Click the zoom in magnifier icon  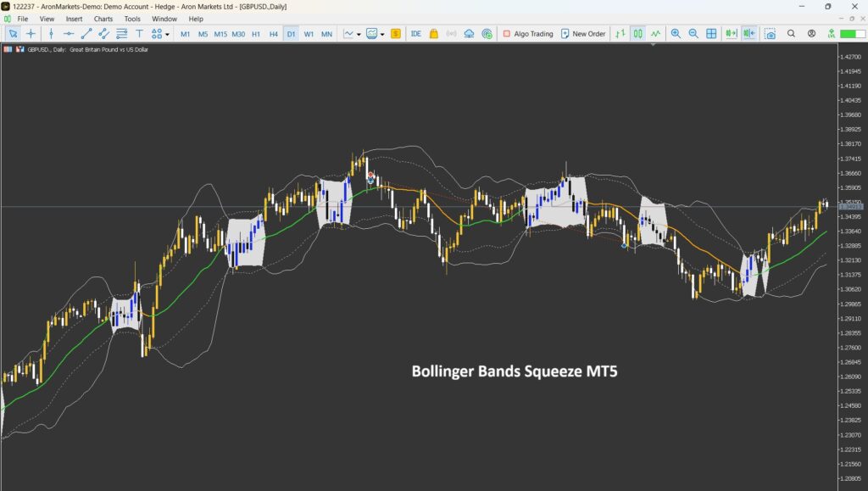click(676, 34)
